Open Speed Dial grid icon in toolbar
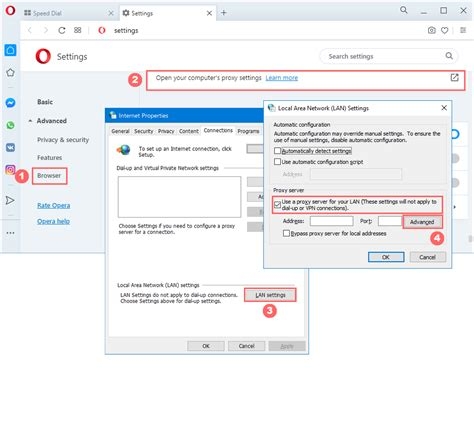 (78, 30)
